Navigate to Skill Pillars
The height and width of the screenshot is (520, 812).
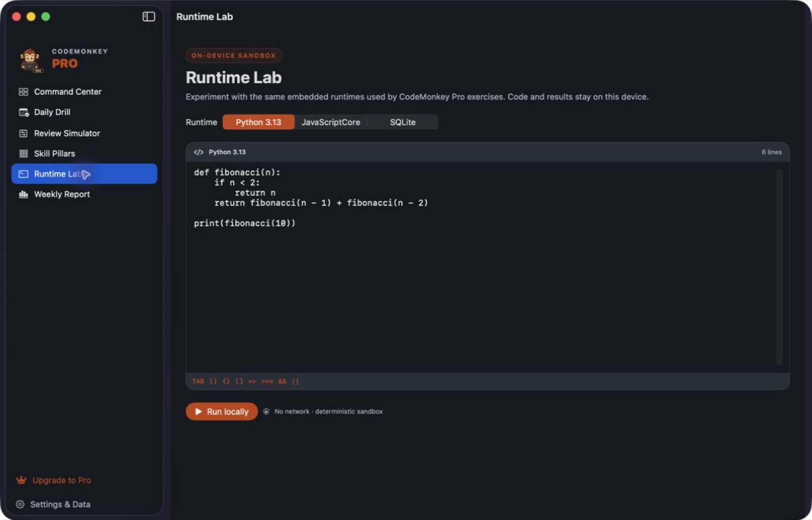point(84,154)
